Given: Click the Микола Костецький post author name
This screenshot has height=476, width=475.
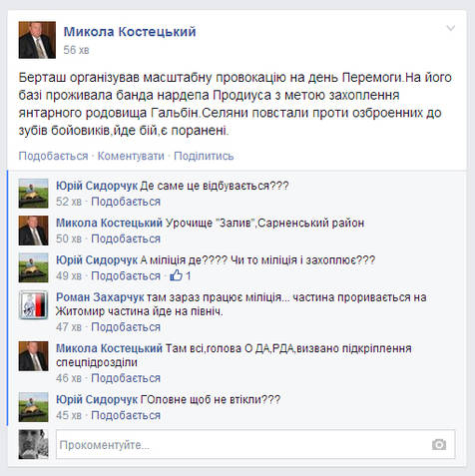Looking at the screenshot, I should point(130,32).
